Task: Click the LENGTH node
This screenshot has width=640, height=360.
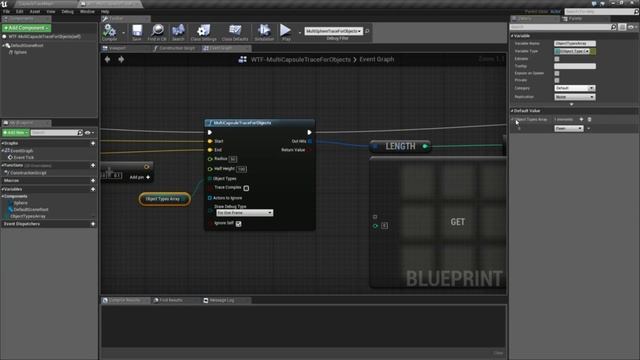Action: tap(400, 146)
